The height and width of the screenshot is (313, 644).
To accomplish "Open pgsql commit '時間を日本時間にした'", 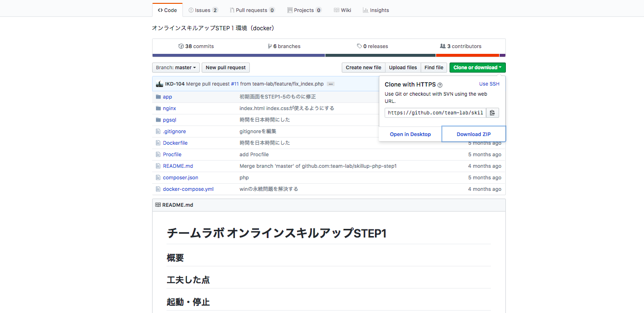I will (x=265, y=120).
